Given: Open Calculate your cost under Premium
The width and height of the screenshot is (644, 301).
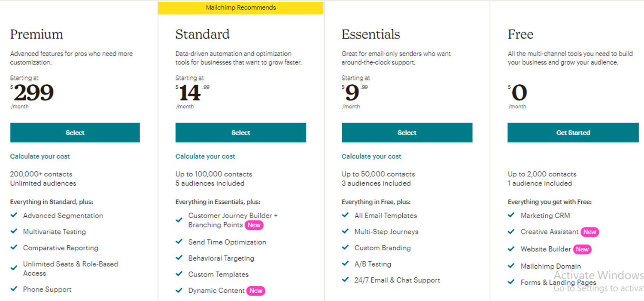Looking at the screenshot, I should click(x=40, y=157).
